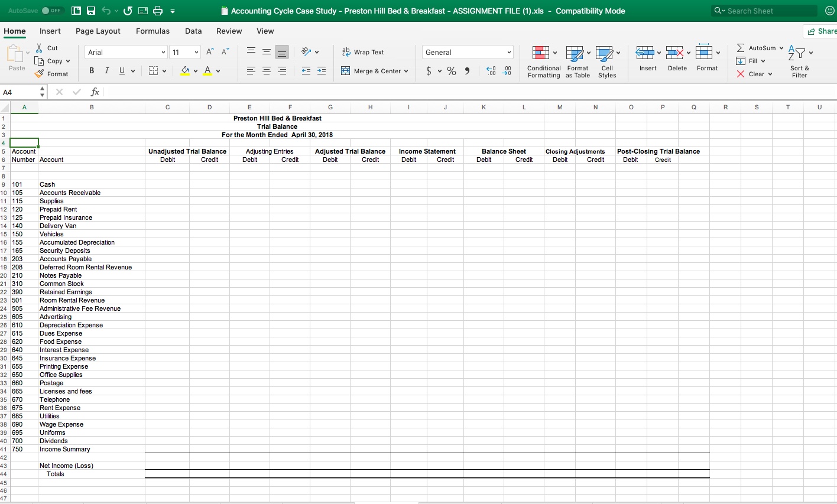
Task: Expand the Fill Color dropdown arrow
Action: click(x=194, y=70)
